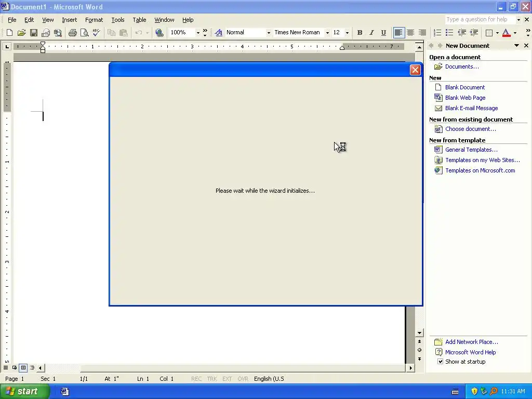This screenshot has height=399, width=532.
Task: Click the left indent marker on ruler
Action: (43, 50)
